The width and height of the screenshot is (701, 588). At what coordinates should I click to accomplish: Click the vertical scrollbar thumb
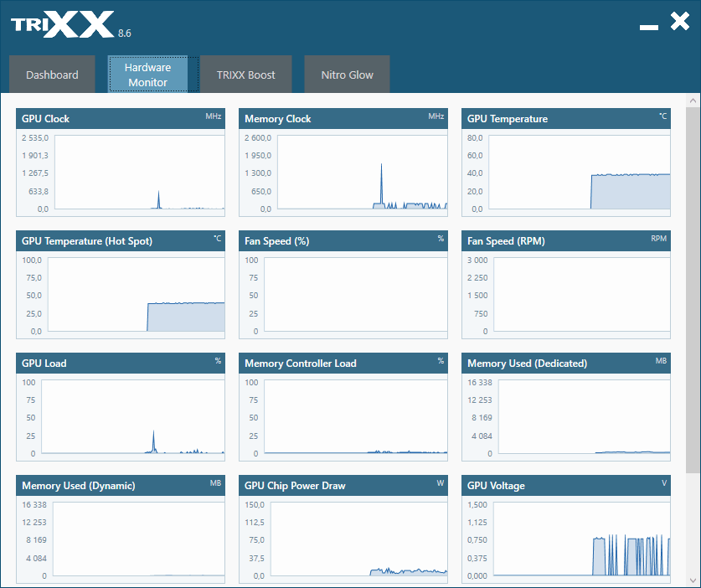[693, 289]
